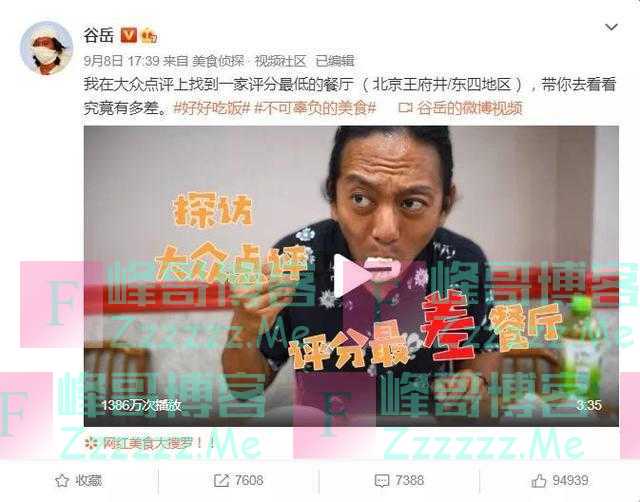Screen dimensions: 640x502
Task: Click the 谷岳 profile avatar
Action: tap(47, 47)
